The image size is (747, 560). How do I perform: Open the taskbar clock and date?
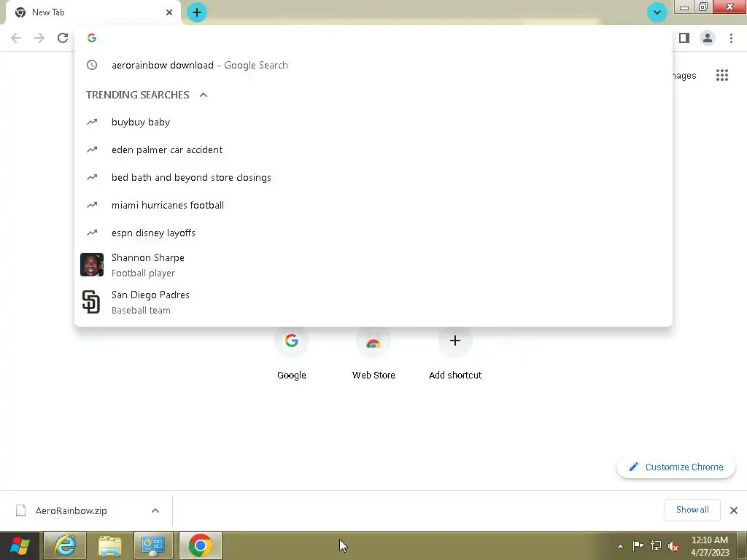(709, 546)
